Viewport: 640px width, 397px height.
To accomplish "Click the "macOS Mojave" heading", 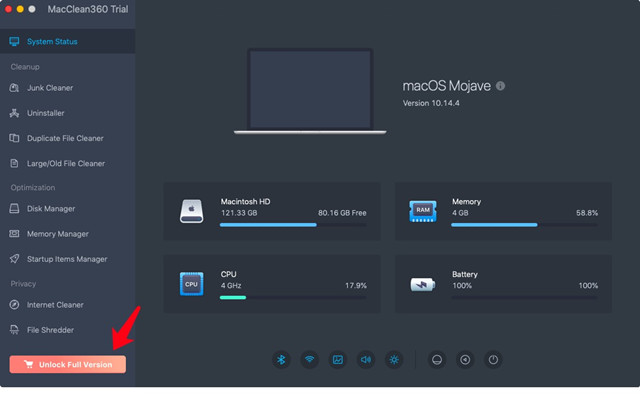I will tap(447, 86).
